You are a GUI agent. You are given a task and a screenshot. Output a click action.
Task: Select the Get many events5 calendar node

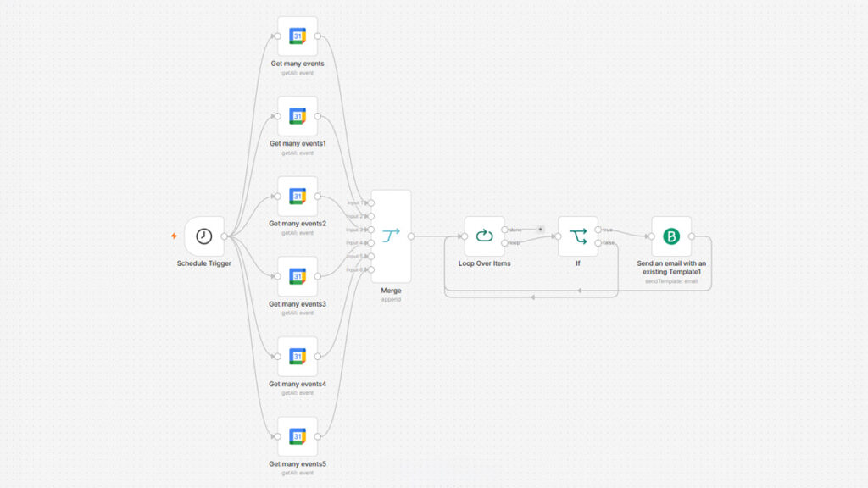(x=298, y=436)
